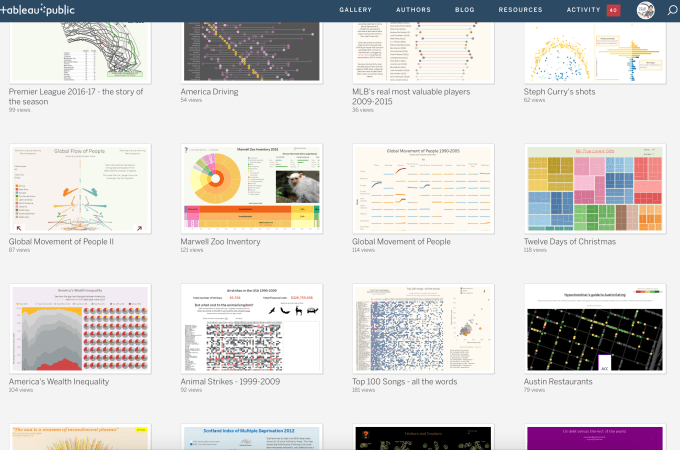Viewport: 680px width, 450px height.
Task: Click 'Global Movement of People' title under third card
Action: coord(401,242)
